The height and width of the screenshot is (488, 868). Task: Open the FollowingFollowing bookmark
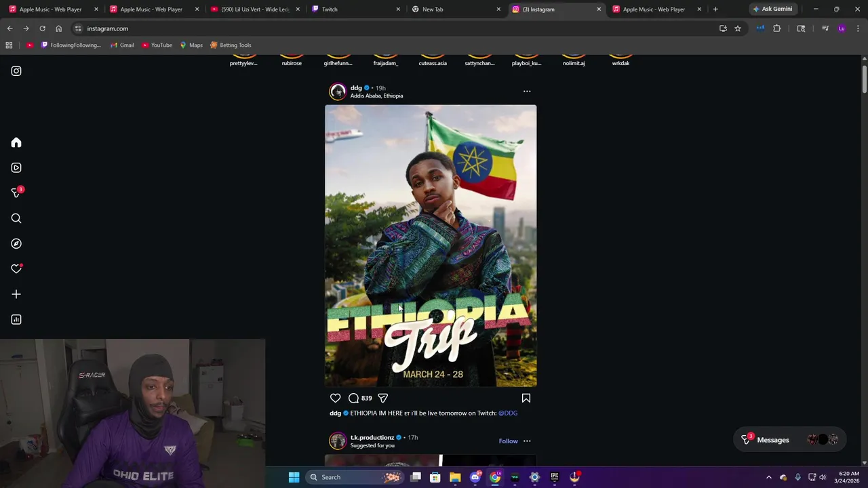tap(71, 45)
